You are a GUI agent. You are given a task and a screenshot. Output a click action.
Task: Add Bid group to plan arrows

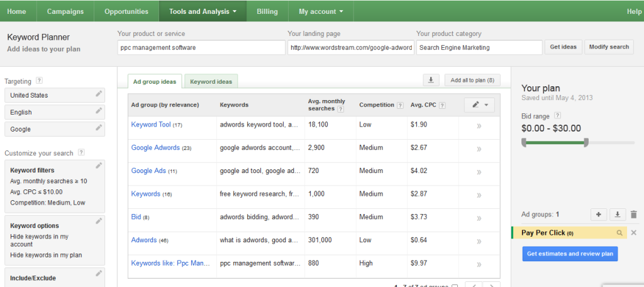point(479,219)
